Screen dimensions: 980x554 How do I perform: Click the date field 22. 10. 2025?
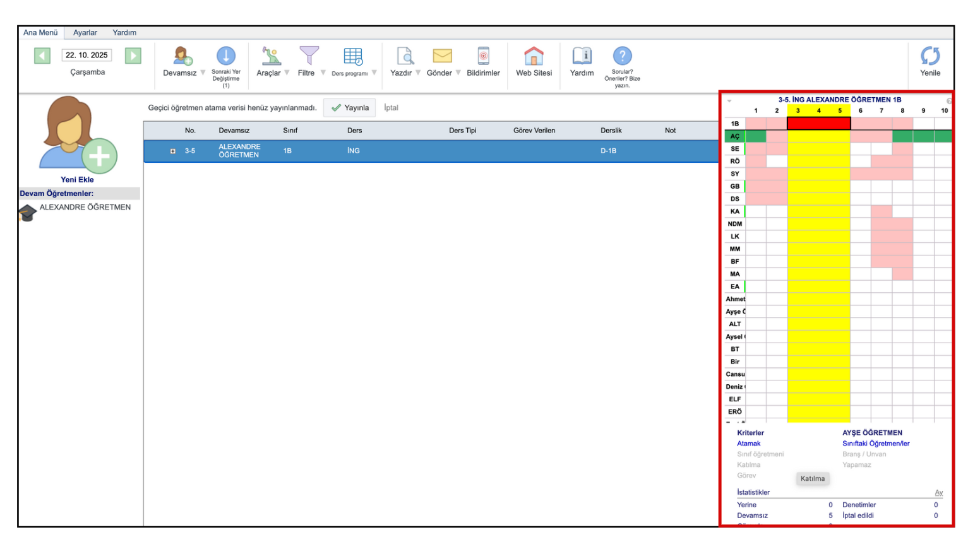[x=87, y=56]
